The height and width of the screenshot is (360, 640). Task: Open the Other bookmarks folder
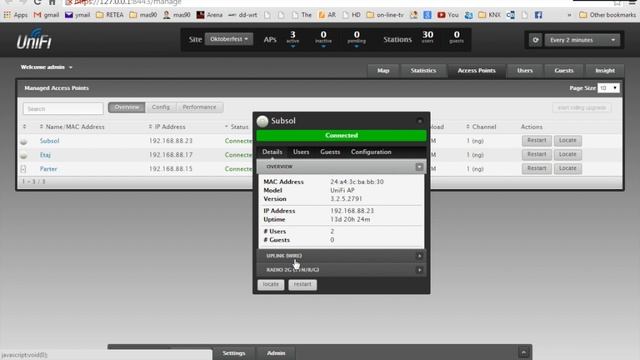pos(607,15)
